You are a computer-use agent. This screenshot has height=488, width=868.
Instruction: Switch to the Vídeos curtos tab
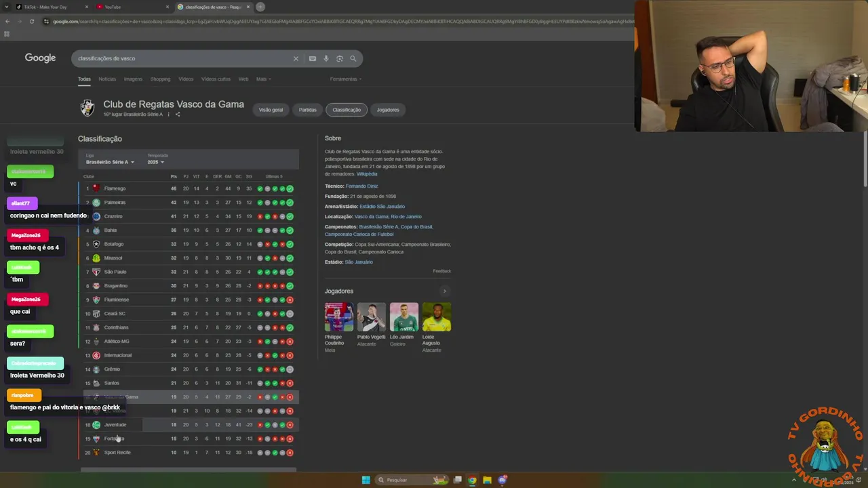pyautogui.click(x=216, y=79)
